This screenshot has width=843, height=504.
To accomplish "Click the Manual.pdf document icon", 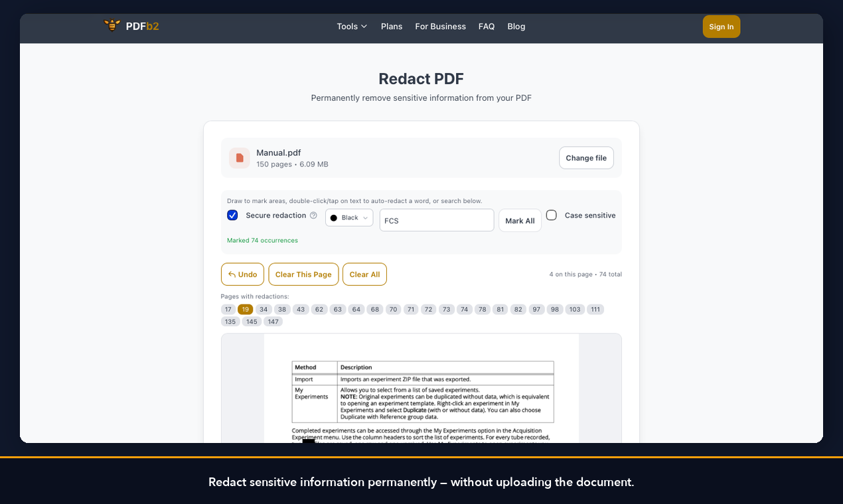I will point(239,158).
